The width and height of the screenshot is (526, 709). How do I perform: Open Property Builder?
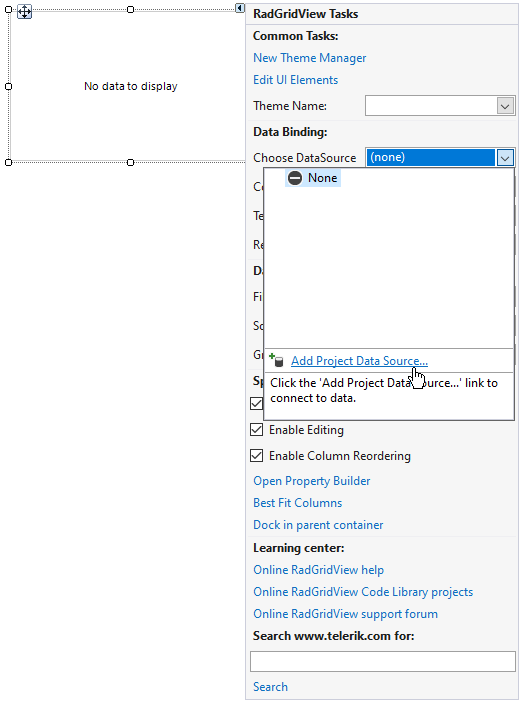[312, 481]
